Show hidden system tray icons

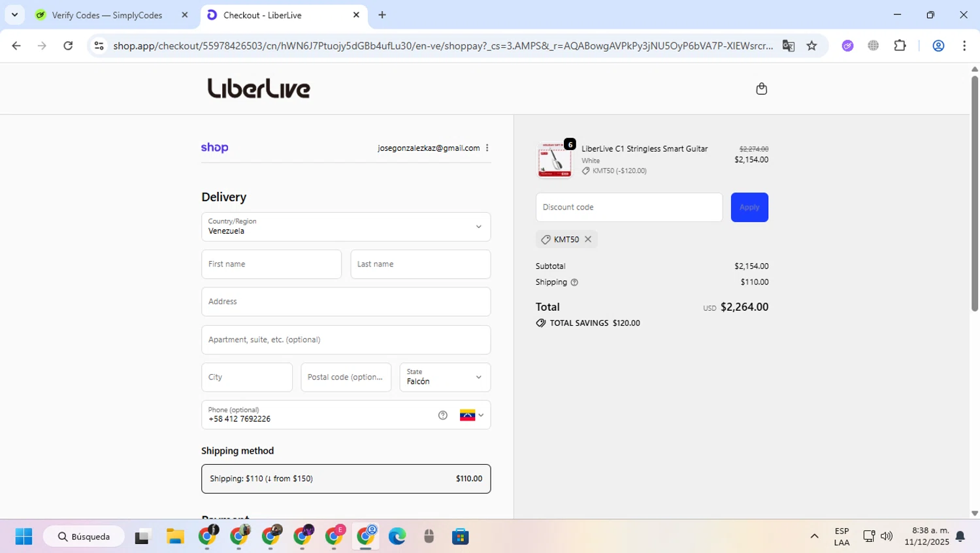click(x=814, y=537)
